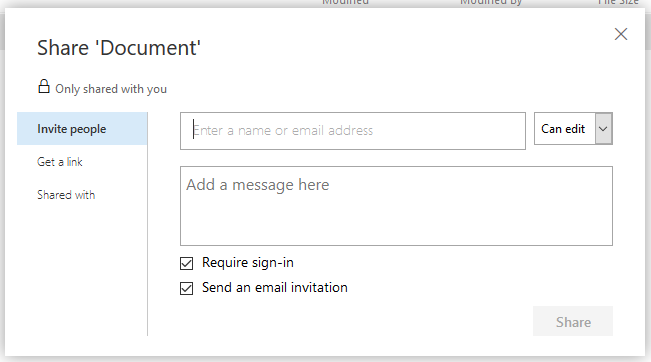
Task: Click inside the Add a message here box
Action: [x=396, y=206]
